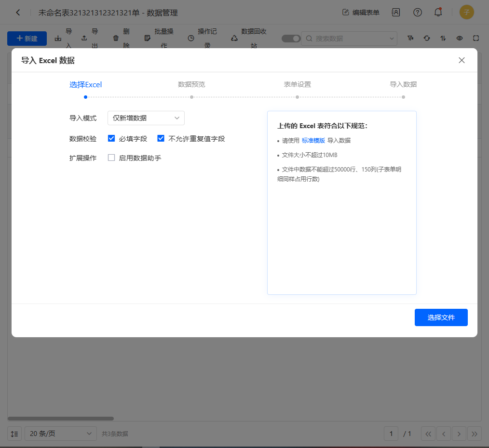Select the 数据预览 step tab
Screen dimensions: 489x448
(191, 85)
